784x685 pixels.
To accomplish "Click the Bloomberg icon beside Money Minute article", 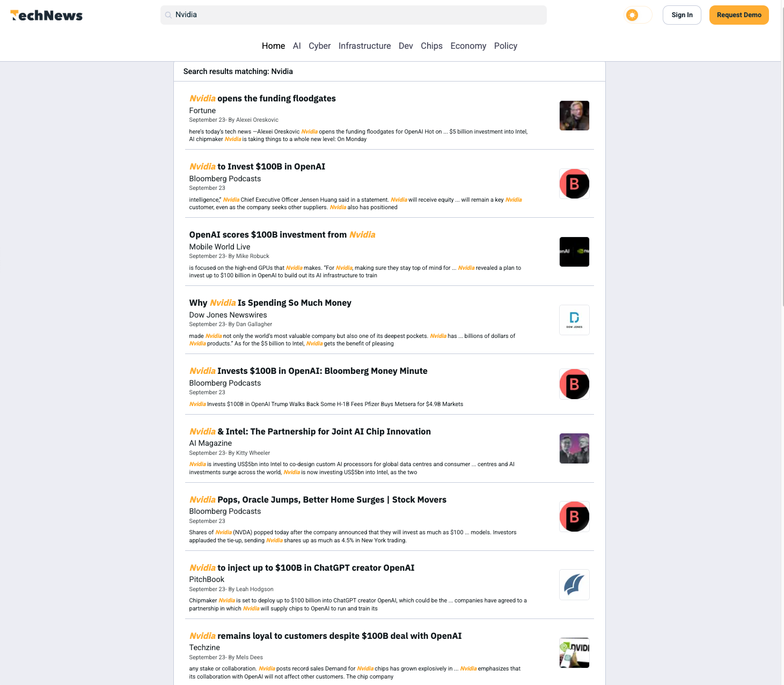I will (x=574, y=384).
